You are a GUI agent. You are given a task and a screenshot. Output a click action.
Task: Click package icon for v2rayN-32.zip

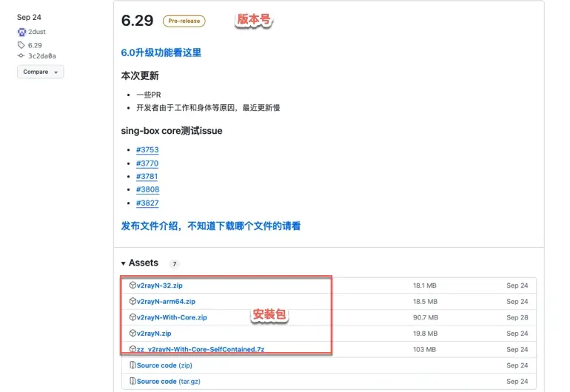point(133,285)
